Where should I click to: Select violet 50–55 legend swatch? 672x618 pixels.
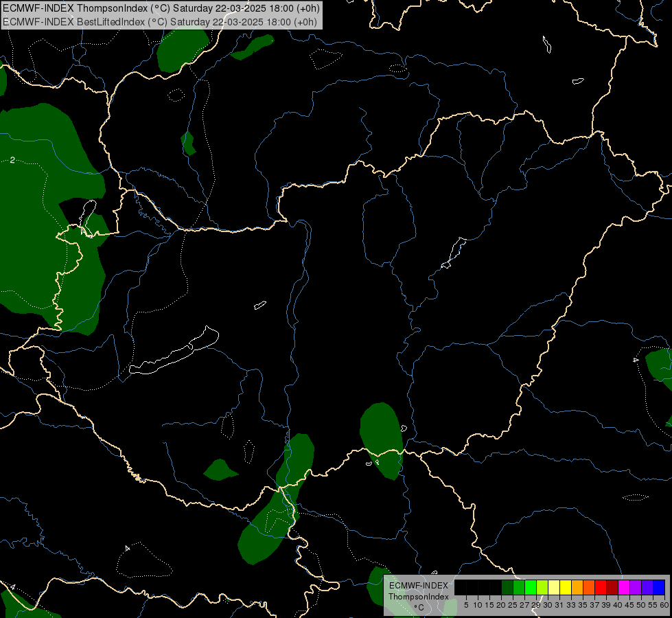point(647,587)
